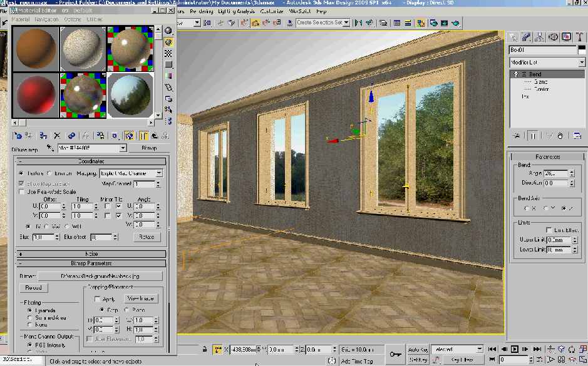Click Remove Modifier trash icon
Viewport: 588px width, 366px height.
tap(560, 136)
